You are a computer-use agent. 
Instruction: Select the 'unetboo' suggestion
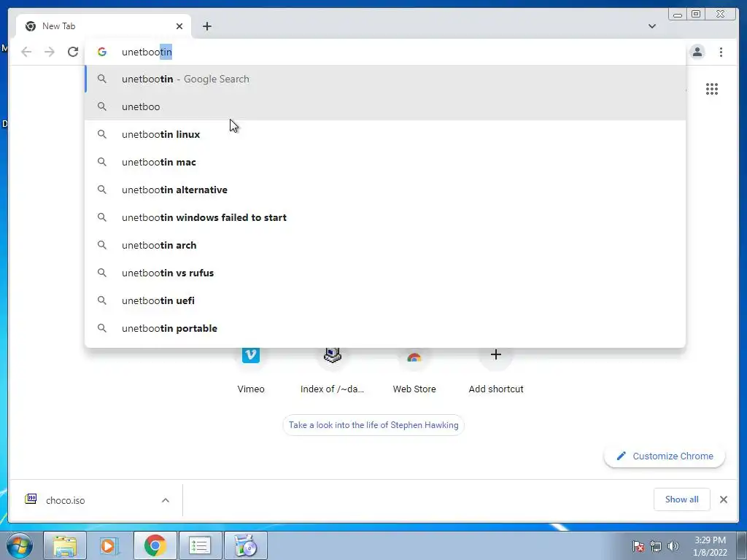click(x=385, y=106)
